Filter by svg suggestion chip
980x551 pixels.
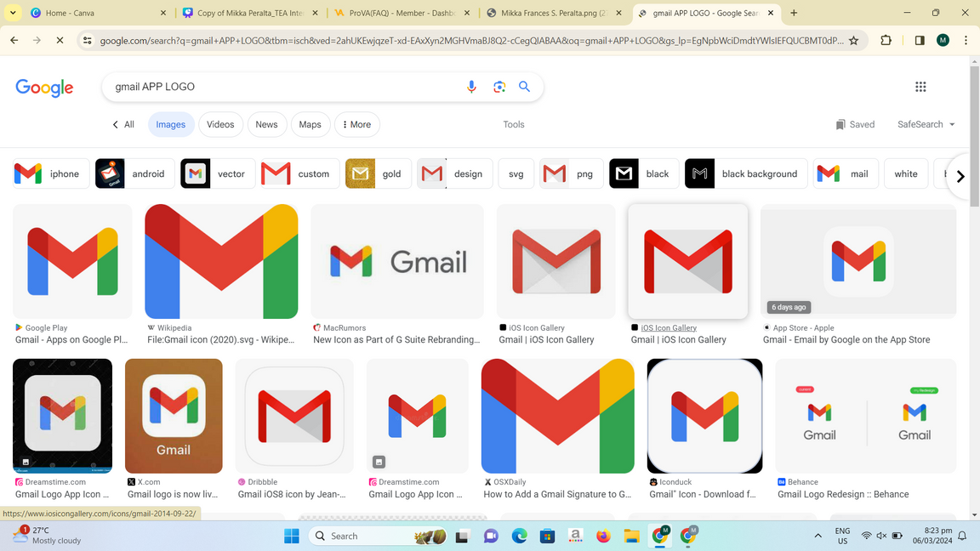tap(516, 173)
